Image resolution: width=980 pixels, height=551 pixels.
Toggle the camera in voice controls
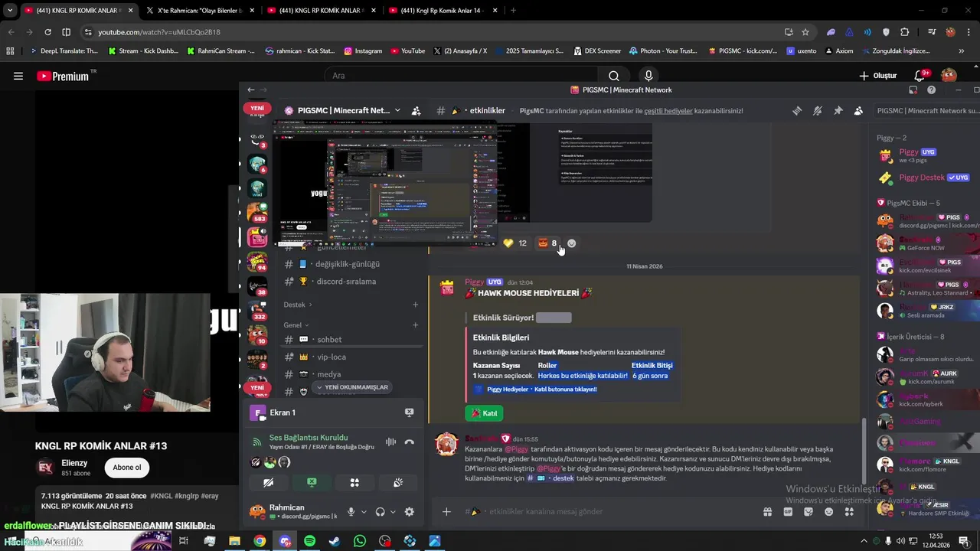click(268, 483)
